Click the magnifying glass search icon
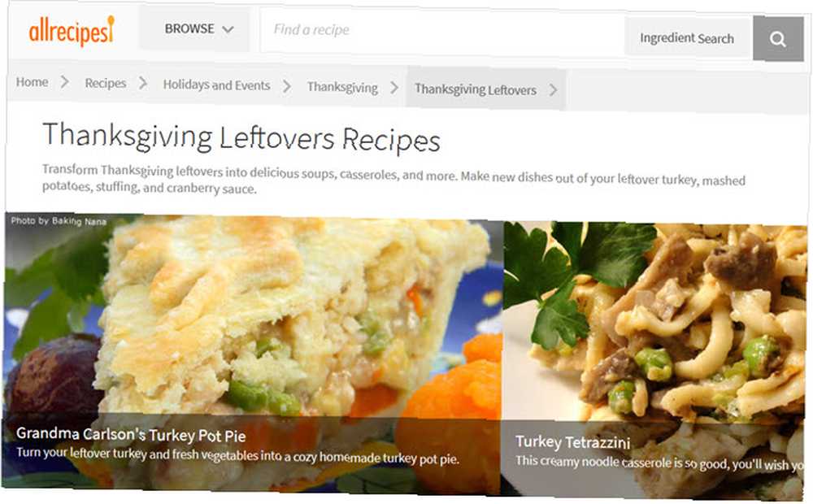 pos(778,39)
